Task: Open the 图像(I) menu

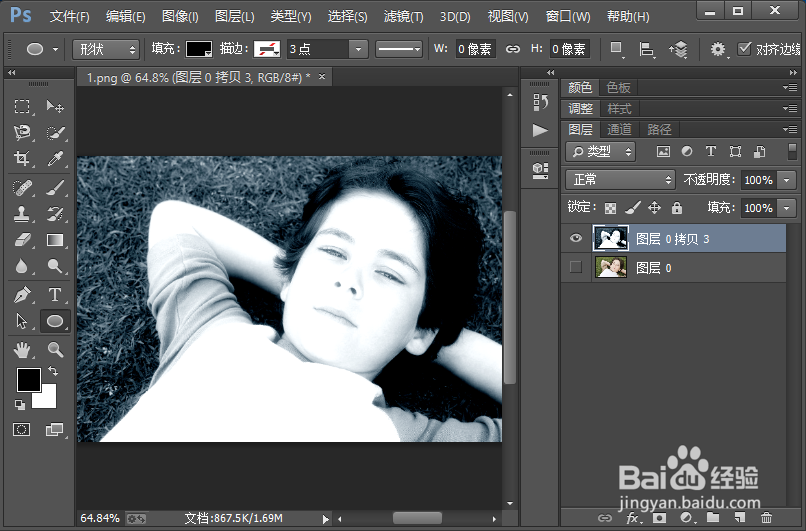Action: [x=180, y=16]
